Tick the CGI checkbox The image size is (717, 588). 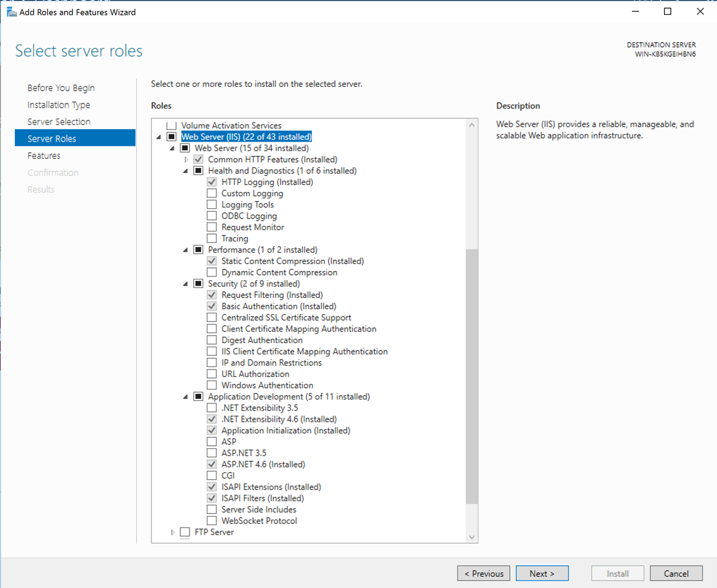click(x=212, y=475)
